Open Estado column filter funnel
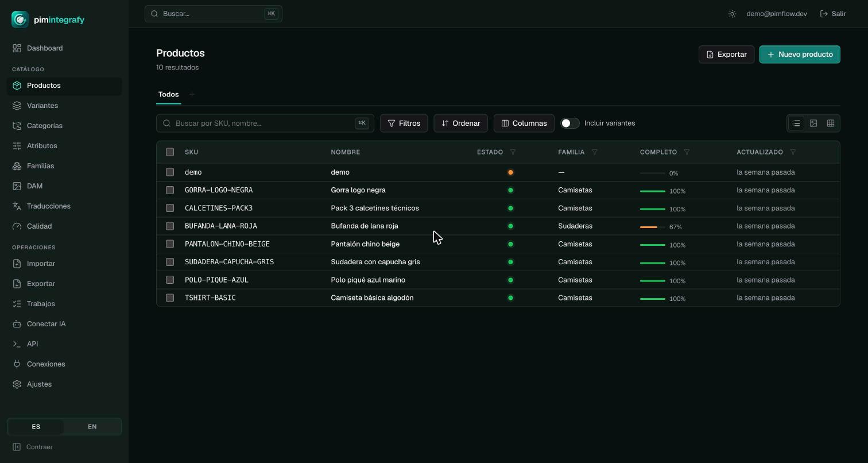This screenshot has height=463, width=868. pyautogui.click(x=513, y=152)
